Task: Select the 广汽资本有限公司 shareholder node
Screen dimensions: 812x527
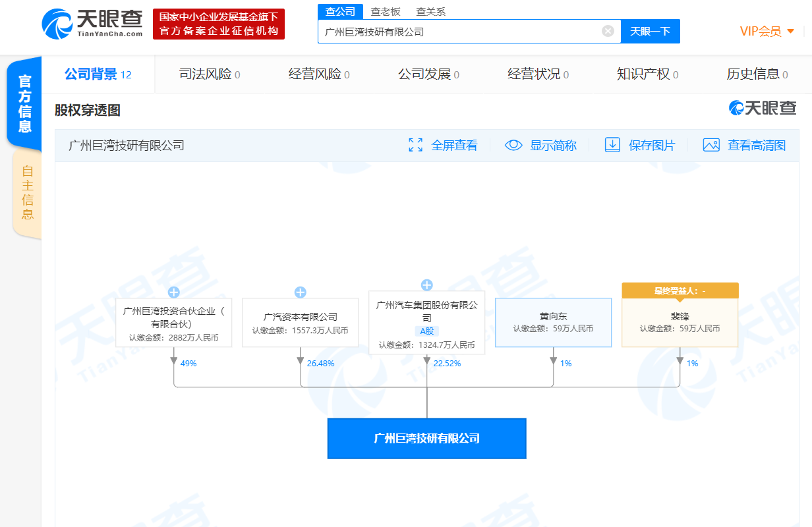Action: pyautogui.click(x=301, y=323)
